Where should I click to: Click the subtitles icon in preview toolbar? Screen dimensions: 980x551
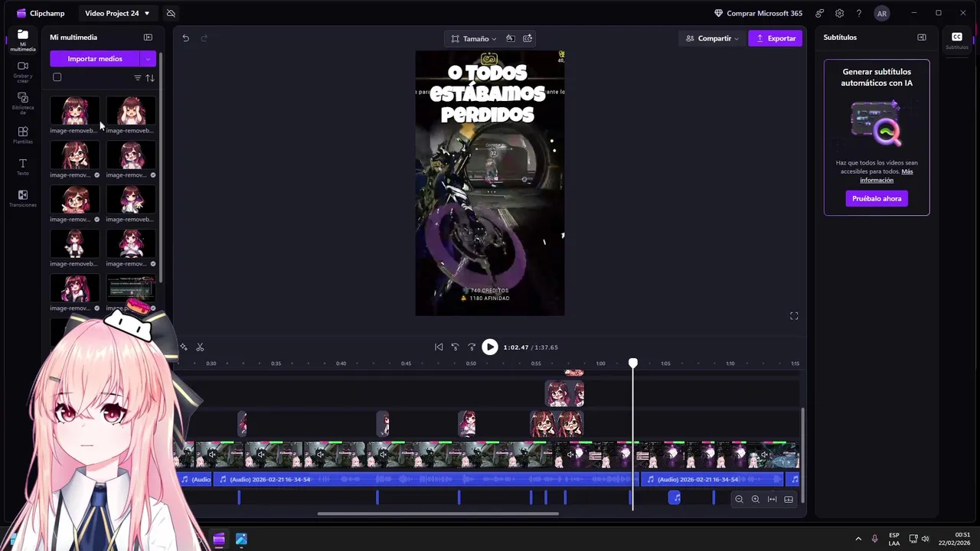pos(528,38)
